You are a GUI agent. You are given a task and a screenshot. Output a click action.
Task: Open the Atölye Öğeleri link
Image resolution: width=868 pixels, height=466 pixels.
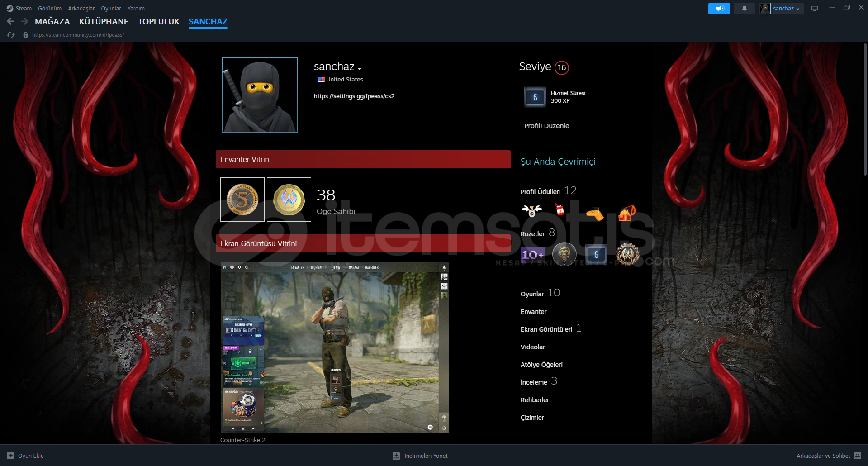(541, 365)
